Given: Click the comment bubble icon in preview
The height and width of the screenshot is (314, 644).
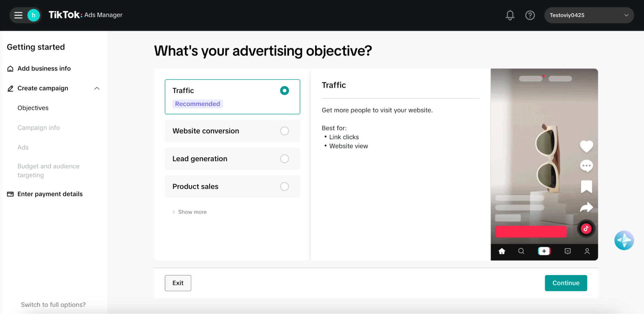Looking at the screenshot, I should (586, 166).
